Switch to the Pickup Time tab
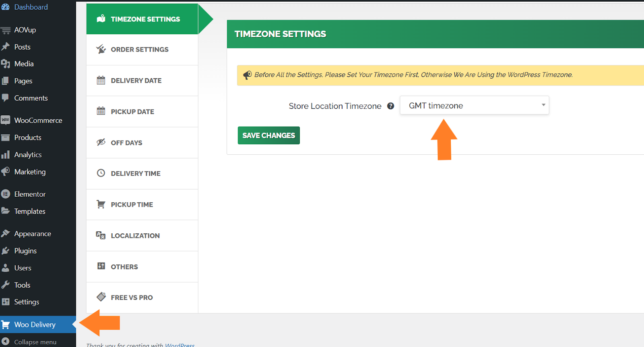The width and height of the screenshot is (644, 347). click(x=142, y=204)
